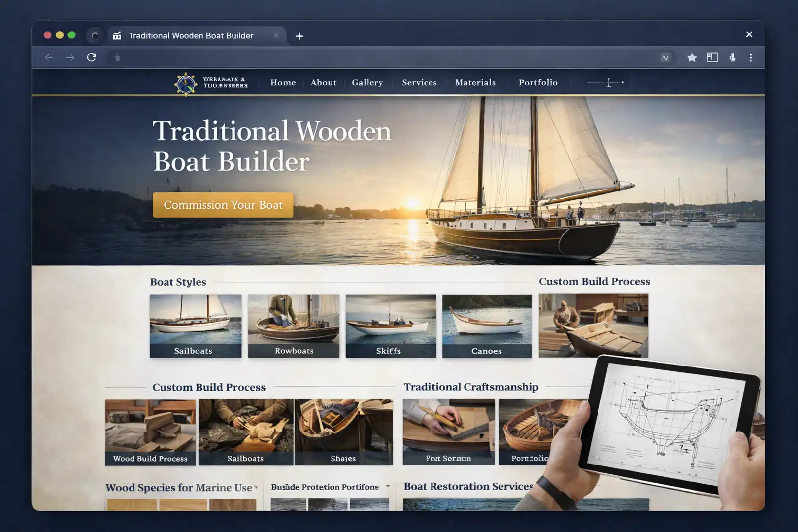This screenshot has height=532, width=798.
Task: Open the Portfolio page link
Action: click(x=537, y=82)
